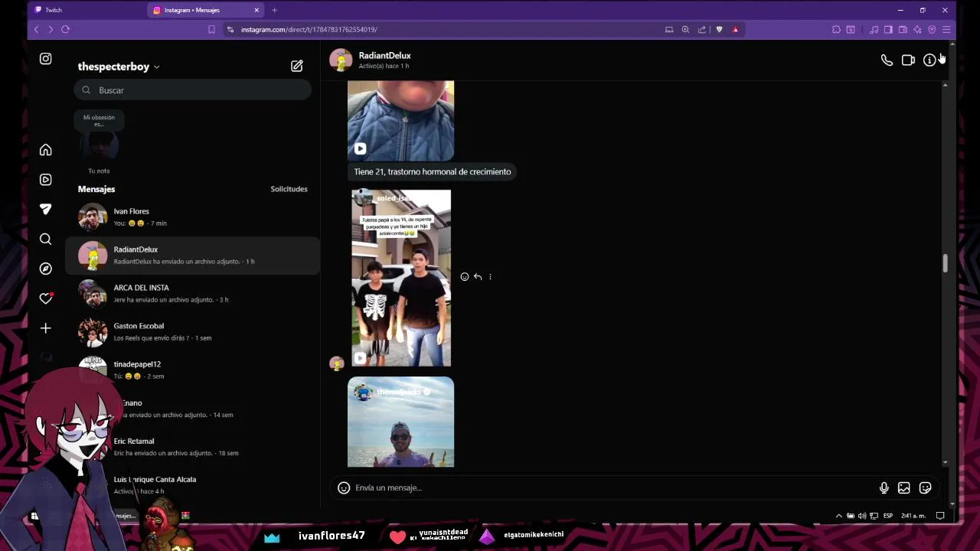Open the Instagram logo home link

[x=46, y=59]
